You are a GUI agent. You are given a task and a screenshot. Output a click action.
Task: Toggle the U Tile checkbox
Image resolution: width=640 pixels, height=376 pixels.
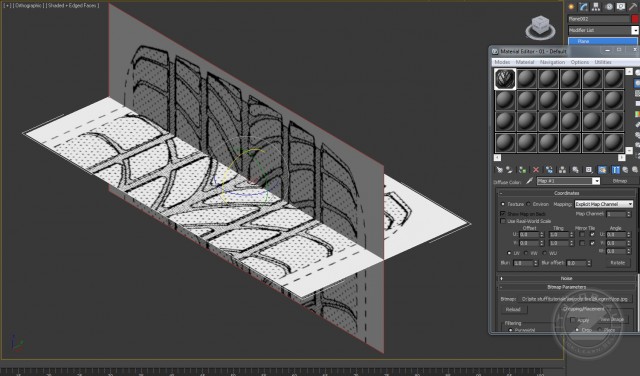pos(592,235)
